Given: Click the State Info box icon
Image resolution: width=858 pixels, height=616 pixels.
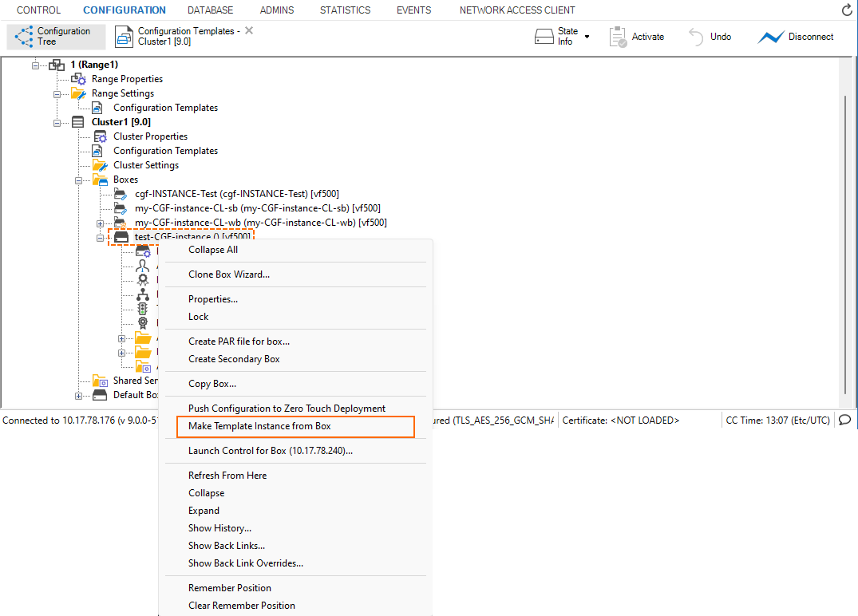Looking at the screenshot, I should pyautogui.click(x=544, y=37).
